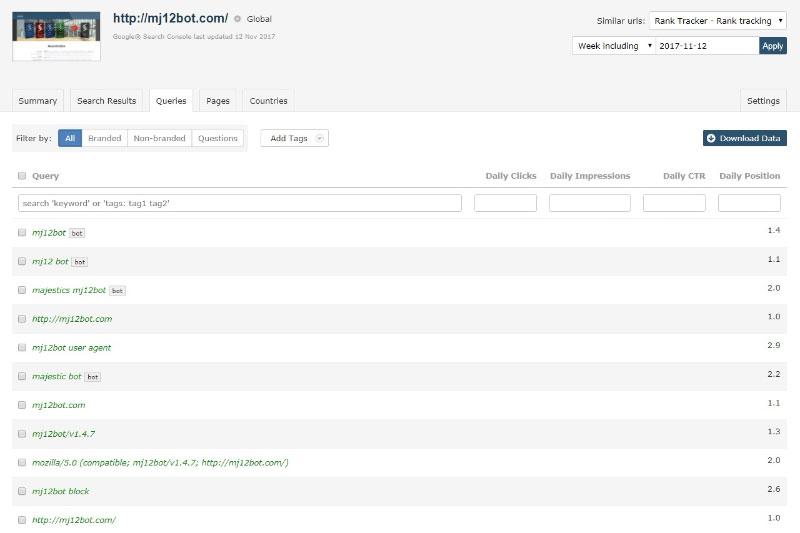Sort by Daily Clicks column header
800x533 pixels.
point(511,176)
